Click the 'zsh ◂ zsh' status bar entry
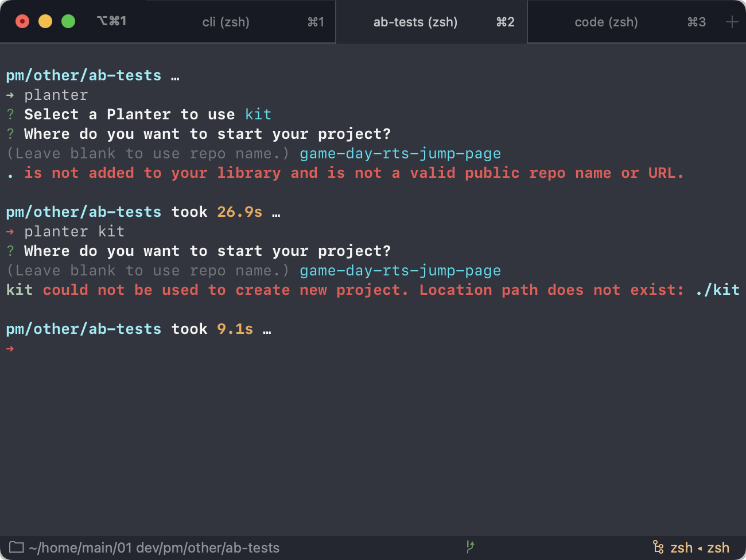 point(700,548)
